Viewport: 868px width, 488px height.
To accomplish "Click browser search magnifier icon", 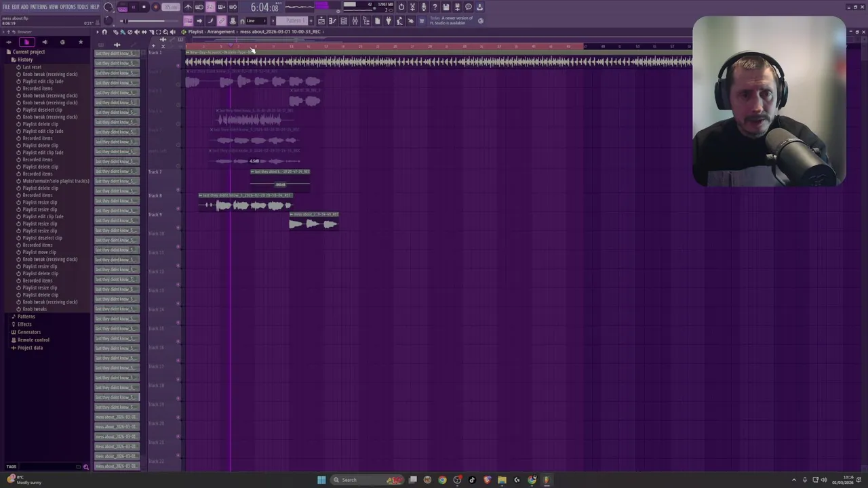I will [85, 466].
